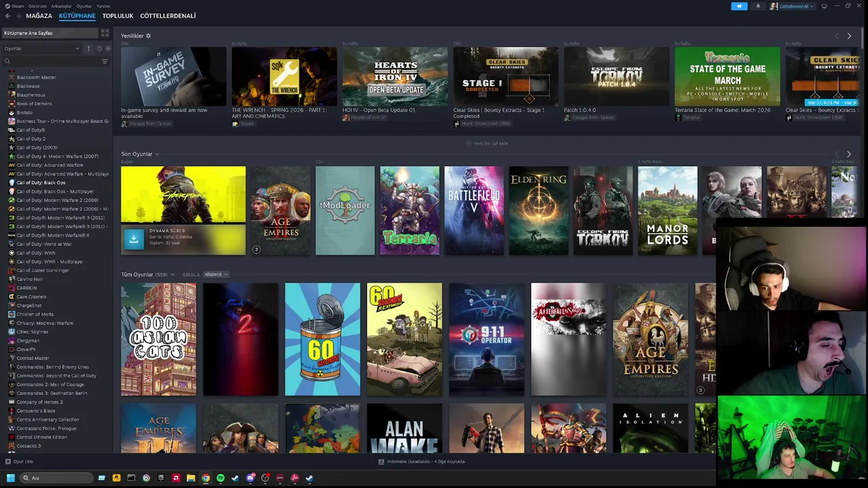The height and width of the screenshot is (488, 868).
Task: Open the tModLoader recent game cover
Action: pyautogui.click(x=345, y=211)
